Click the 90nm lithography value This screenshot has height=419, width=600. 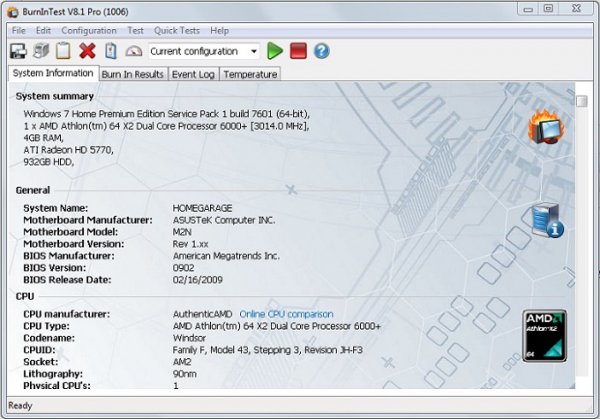[x=184, y=374]
